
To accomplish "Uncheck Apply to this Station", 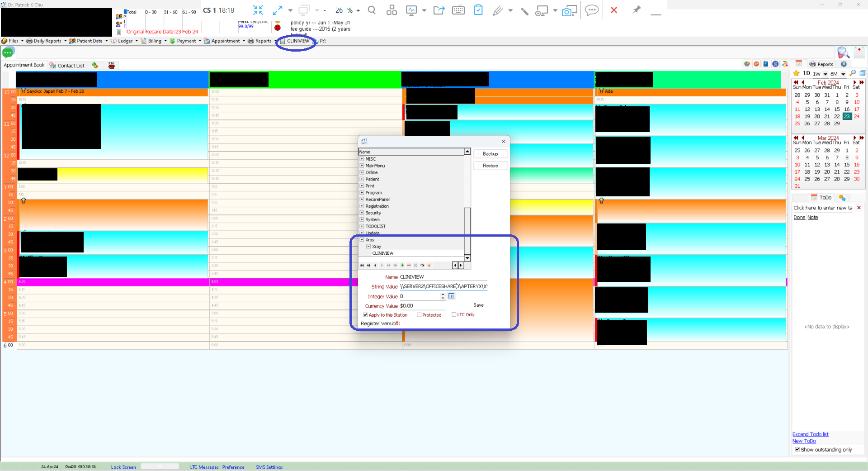I will (x=365, y=315).
